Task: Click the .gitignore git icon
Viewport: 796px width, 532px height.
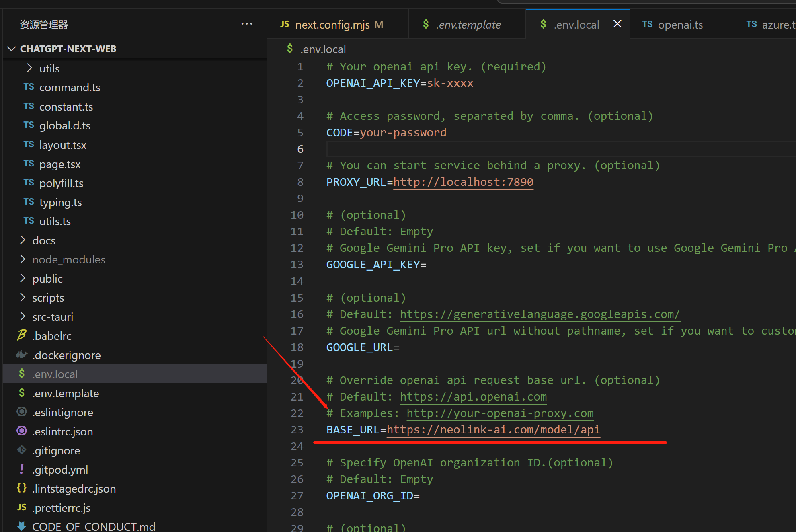Action: [x=22, y=450]
